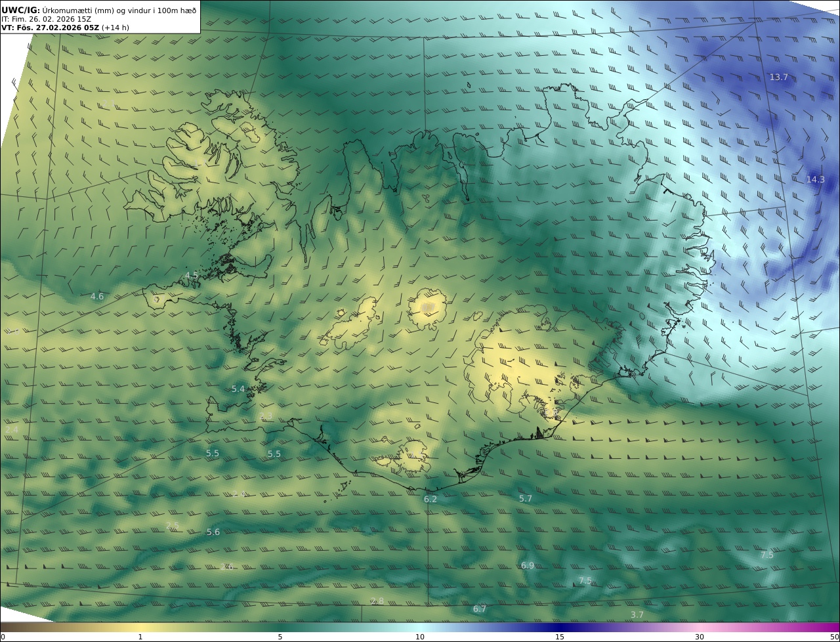Click the 13.7 precipitation value label
This screenshot has width=840, height=642.
click(x=778, y=77)
